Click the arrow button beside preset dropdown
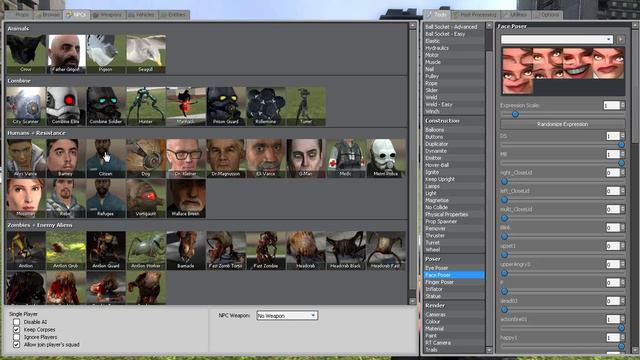The image size is (640, 360). 620,39
